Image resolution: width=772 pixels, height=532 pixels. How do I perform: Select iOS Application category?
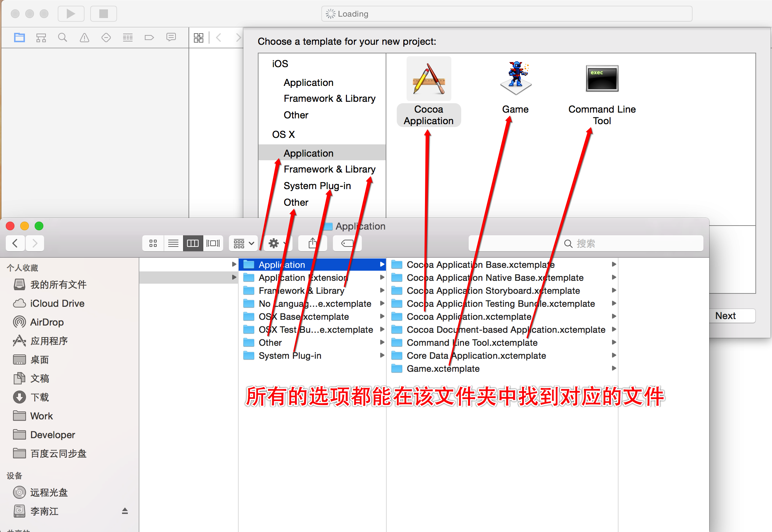click(x=308, y=82)
